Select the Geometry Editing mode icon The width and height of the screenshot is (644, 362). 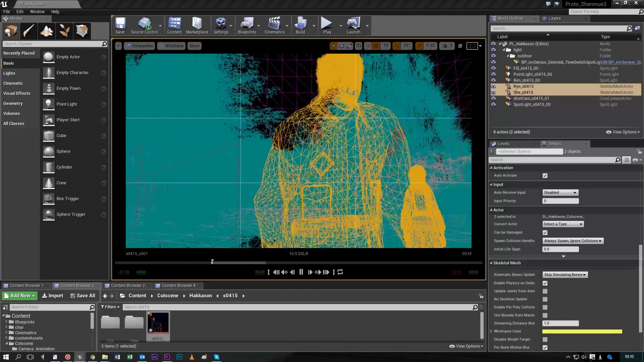82,31
